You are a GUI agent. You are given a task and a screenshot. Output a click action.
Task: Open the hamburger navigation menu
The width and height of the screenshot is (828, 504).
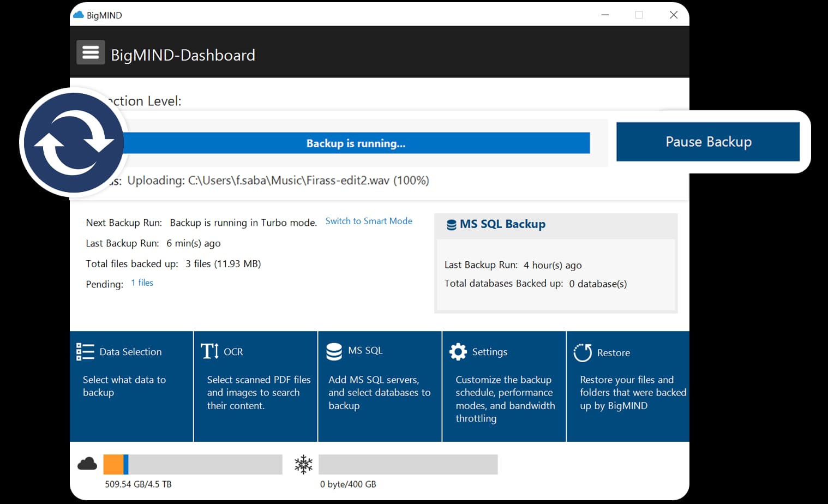[90, 52]
